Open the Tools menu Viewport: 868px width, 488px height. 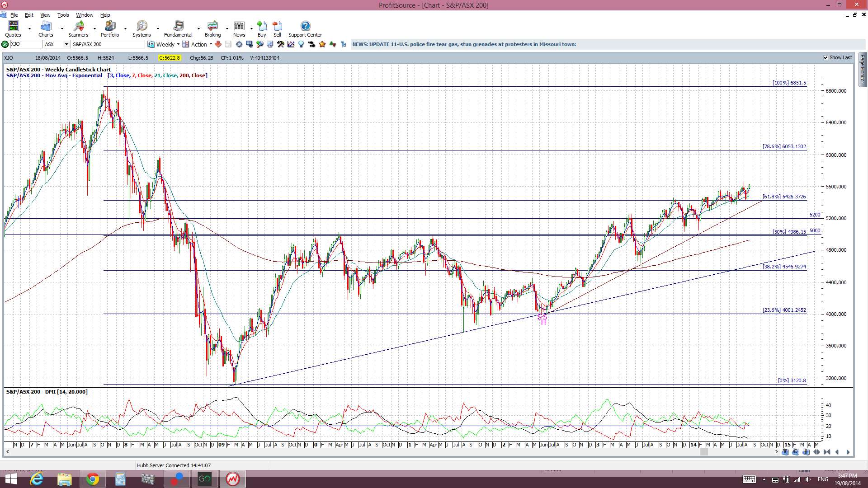pyautogui.click(x=63, y=15)
